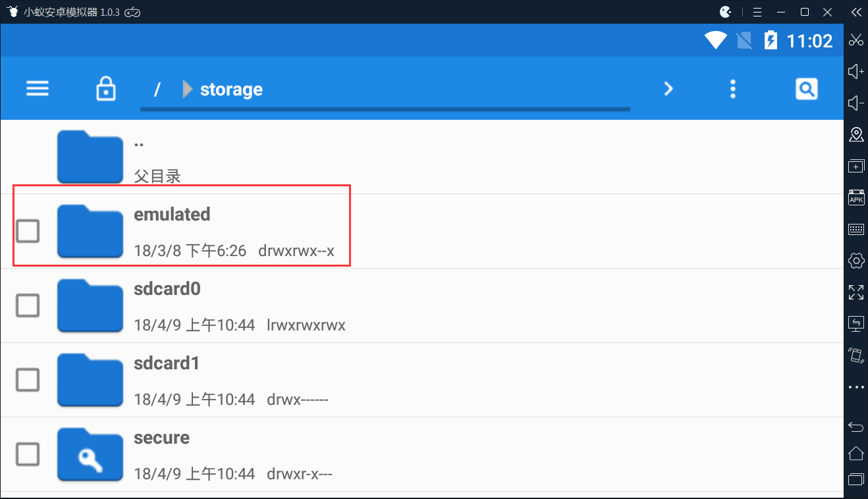
Task: Open the secure folder with key icon
Action: click(x=90, y=454)
